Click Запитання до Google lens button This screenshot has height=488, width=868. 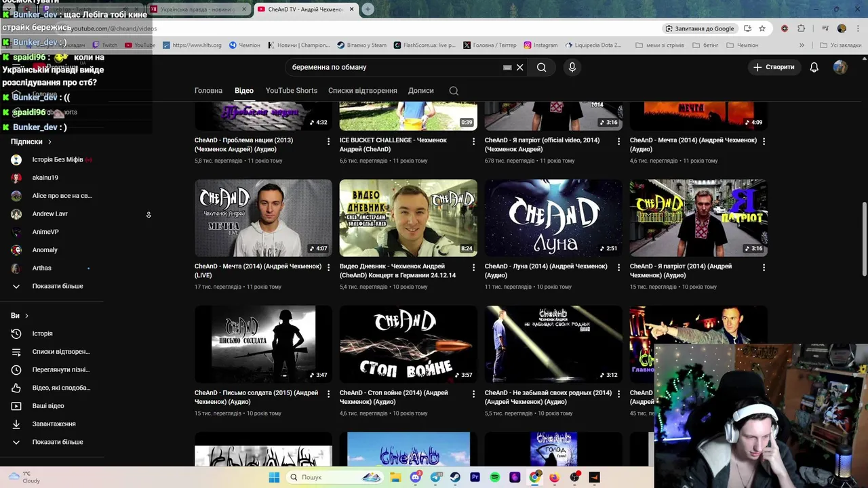point(700,28)
